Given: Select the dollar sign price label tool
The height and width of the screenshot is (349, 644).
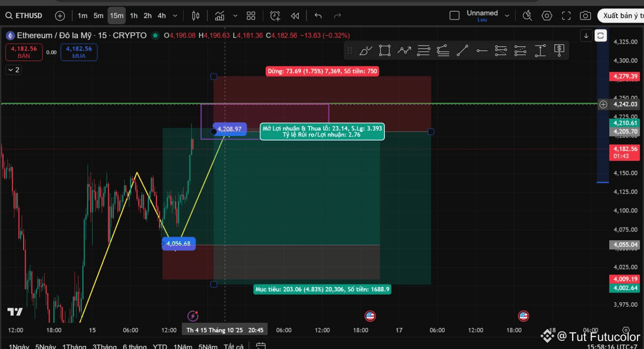Looking at the screenshot, I should point(559,50).
